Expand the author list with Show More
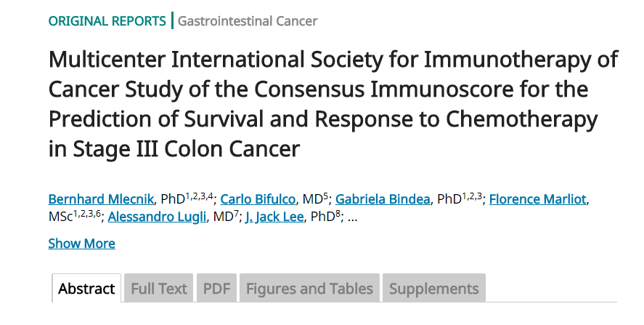Viewport: 644px width, 325px height. [81, 244]
